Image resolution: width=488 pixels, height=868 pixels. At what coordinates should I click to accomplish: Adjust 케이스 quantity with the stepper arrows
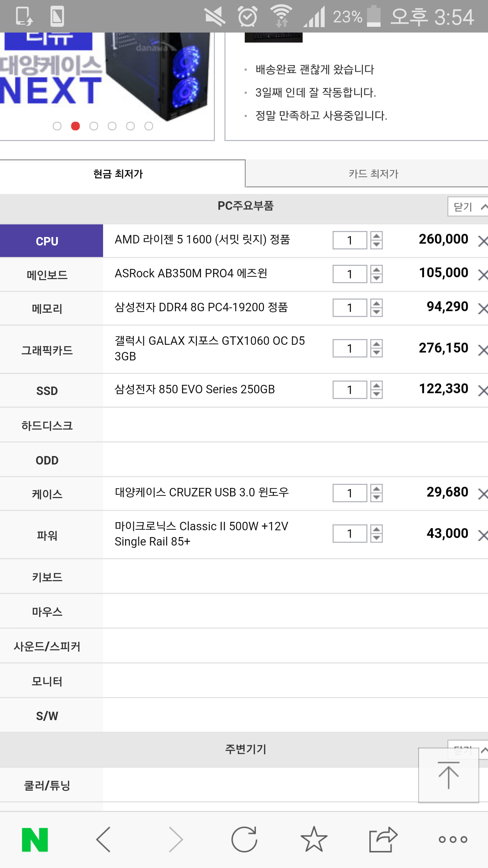377,493
